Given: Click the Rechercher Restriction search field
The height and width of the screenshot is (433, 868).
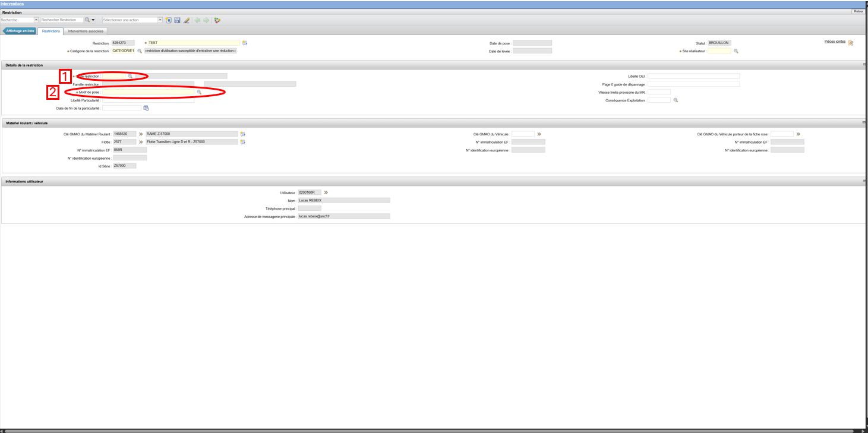Looking at the screenshot, I should (62, 20).
